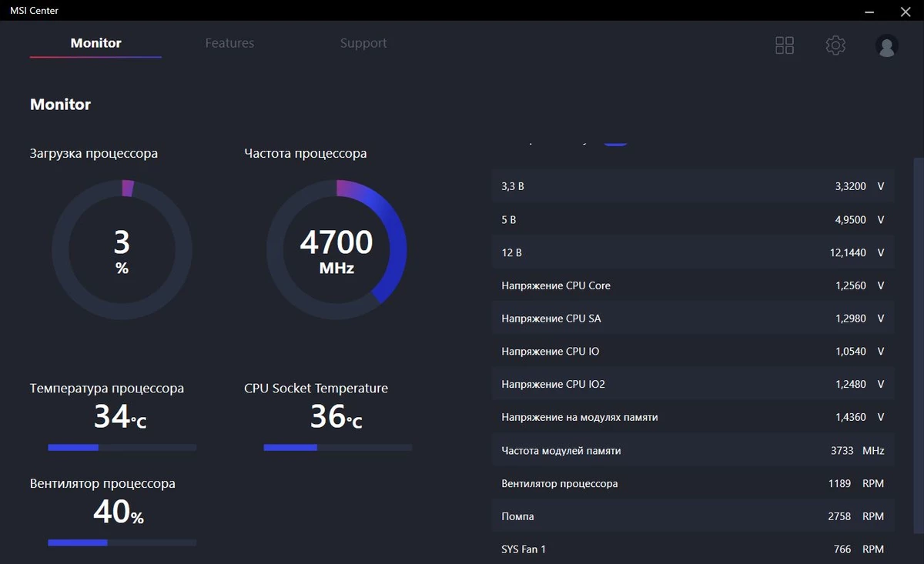Select the Напряжение CPU Core row
Image resolution: width=924 pixels, height=564 pixels.
point(693,285)
